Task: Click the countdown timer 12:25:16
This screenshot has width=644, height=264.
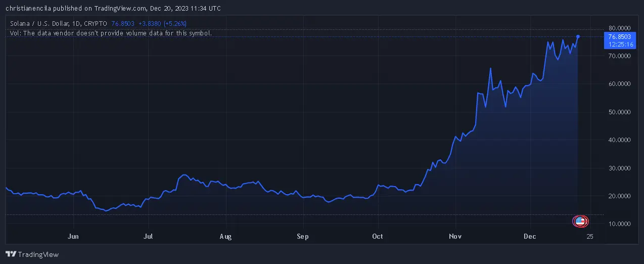Action: 621,45
